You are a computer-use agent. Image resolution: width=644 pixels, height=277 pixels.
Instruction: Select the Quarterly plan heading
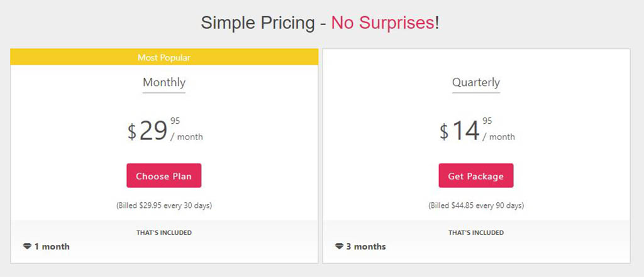(x=476, y=82)
